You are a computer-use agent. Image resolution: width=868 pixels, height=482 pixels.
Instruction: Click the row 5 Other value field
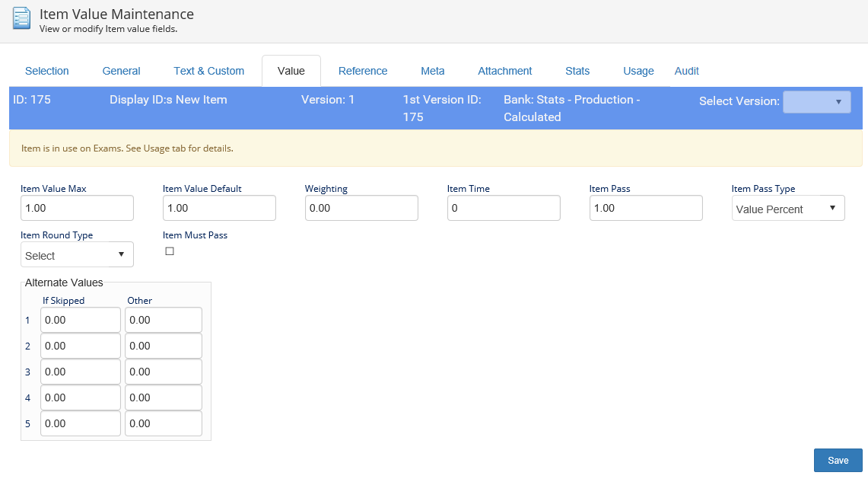click(164, 423)
